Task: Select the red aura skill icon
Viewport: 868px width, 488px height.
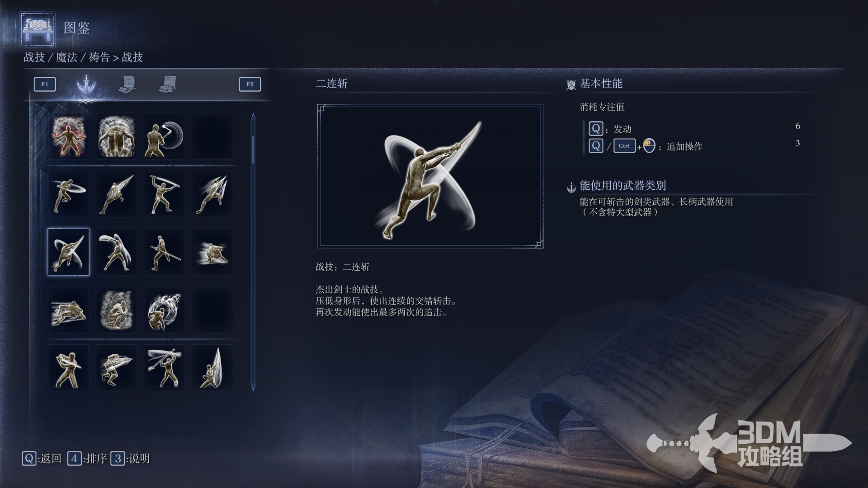Action: click(x=69, y=136)
